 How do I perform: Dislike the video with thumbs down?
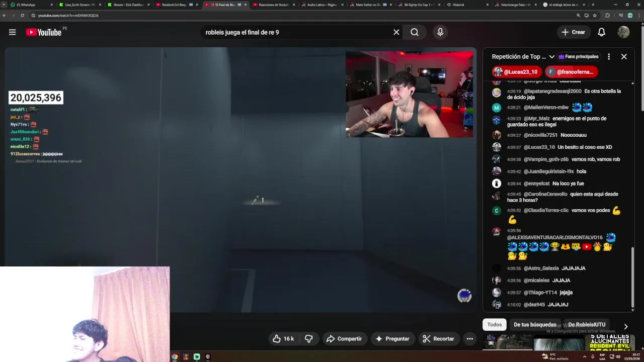click(309, 339)
